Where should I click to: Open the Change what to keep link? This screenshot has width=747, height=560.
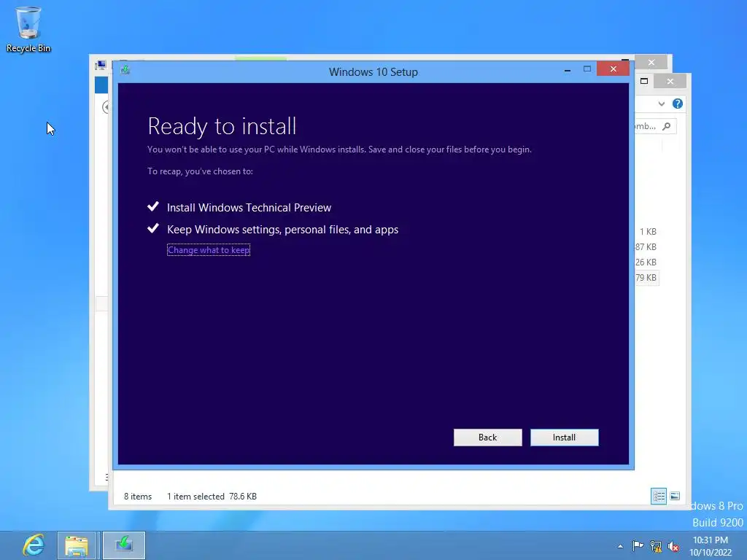click(x=209, y=250)
